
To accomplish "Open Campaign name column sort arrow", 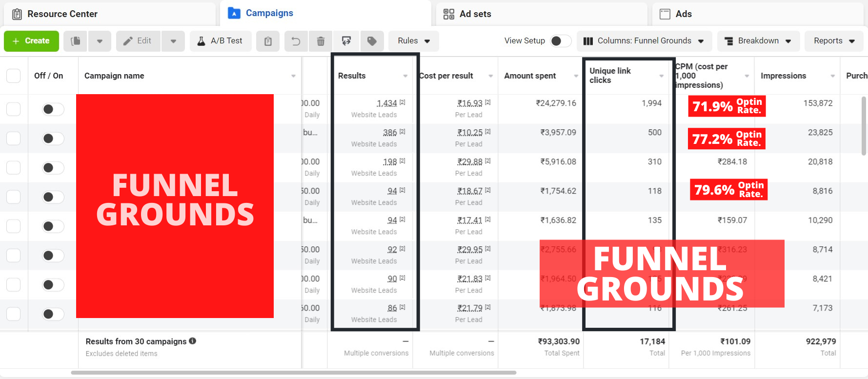I will (x=293, y=76).
